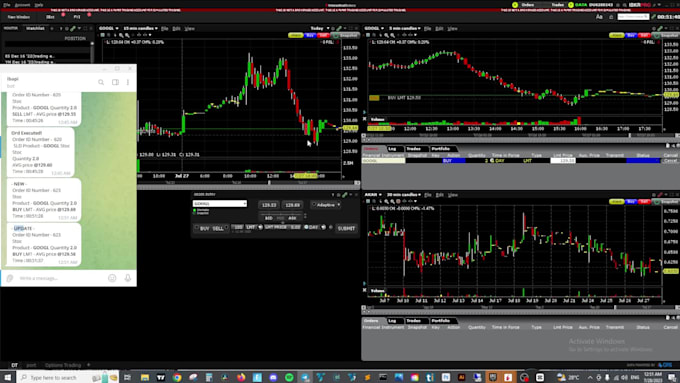Open the Adaptive algo dropdown arrow
This screenshot has width=680, height=383.
pyautogui.click(x=339, y=205)
